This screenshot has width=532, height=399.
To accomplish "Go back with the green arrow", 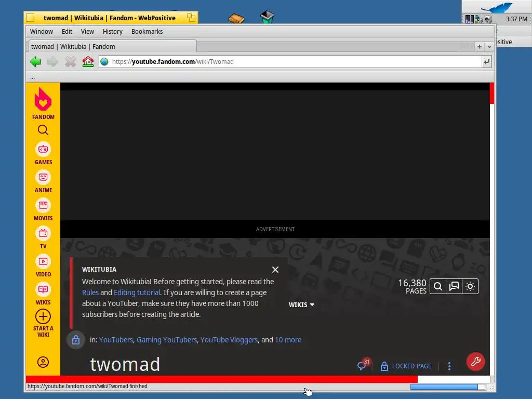I will [x=35, y=62].
